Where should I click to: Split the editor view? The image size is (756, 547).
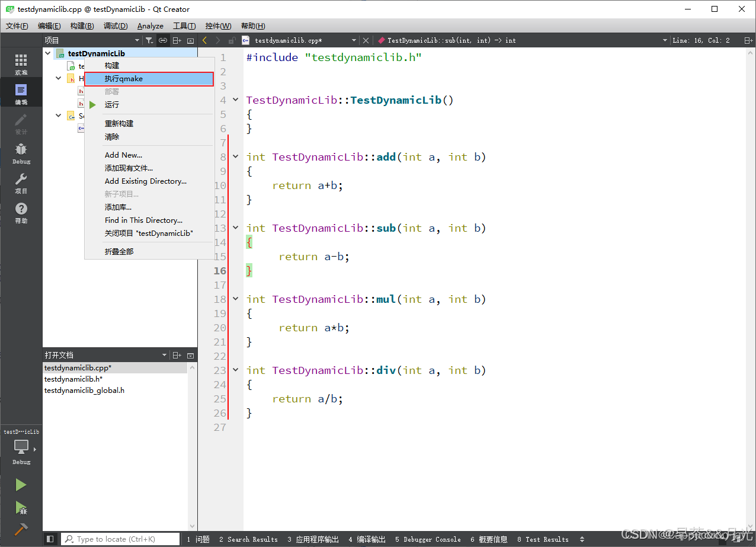749,40
